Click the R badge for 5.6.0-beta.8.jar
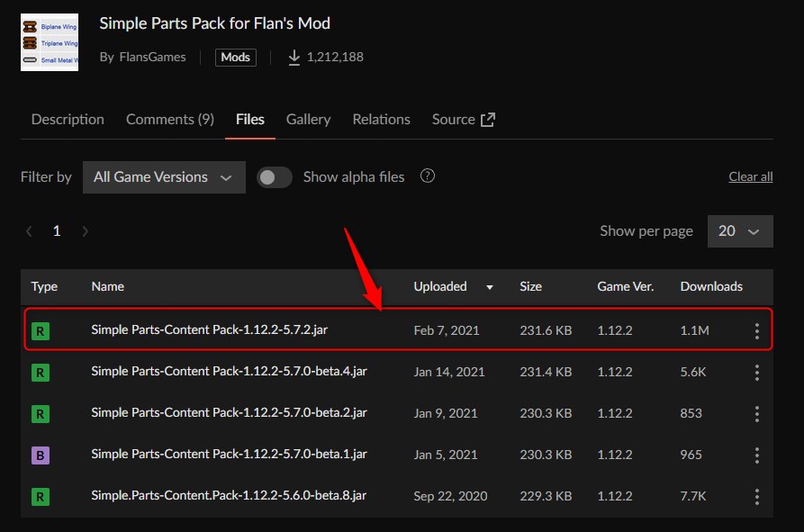The image size is (804, 532). [41, 497]
